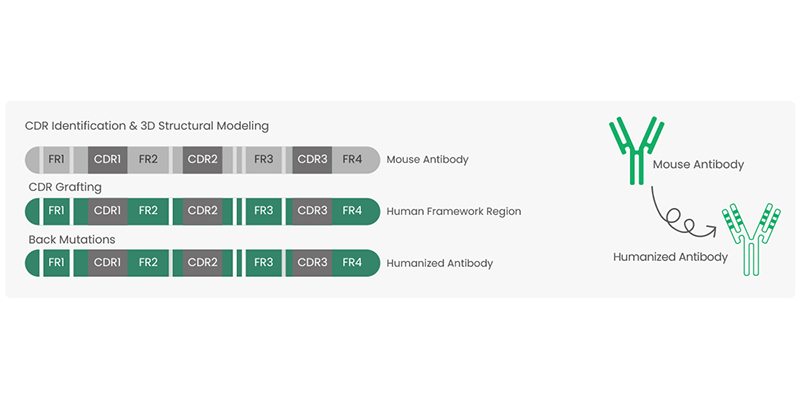Click the Mouse Antibody text near the green Y
The width and height of the screenshot is (800, 400).
pos(698,165)
